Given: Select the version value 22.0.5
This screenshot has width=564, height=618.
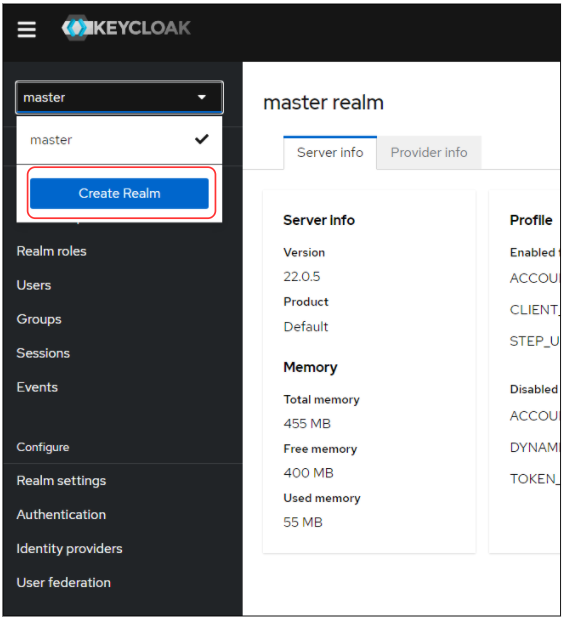Looking at the screenshot, I should pyautogui.click(x=302, y=277).
